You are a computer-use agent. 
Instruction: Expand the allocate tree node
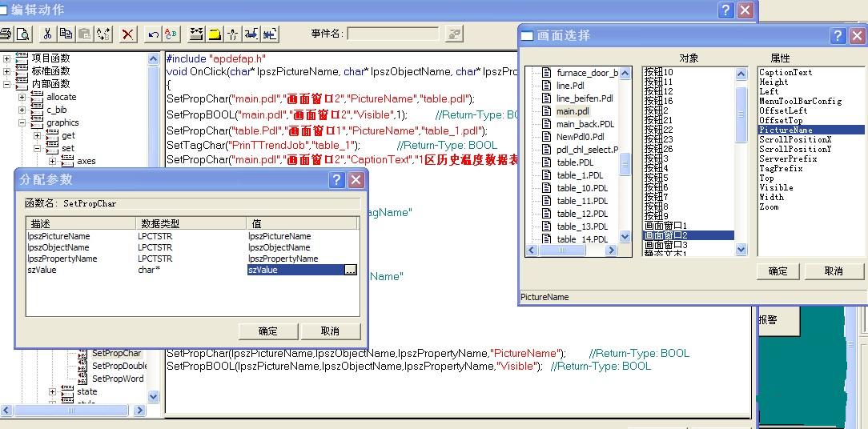click(22, 97)
